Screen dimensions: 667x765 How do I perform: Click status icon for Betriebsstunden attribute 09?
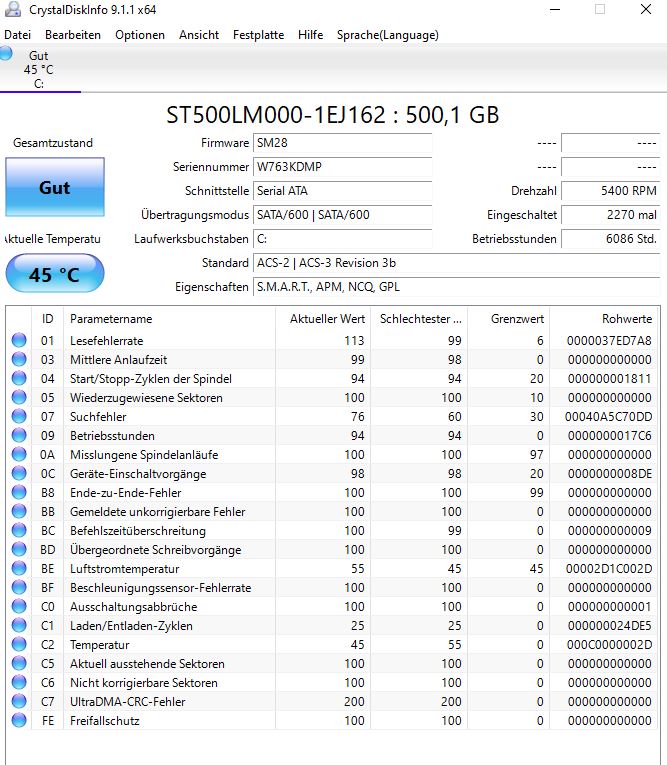19,435
